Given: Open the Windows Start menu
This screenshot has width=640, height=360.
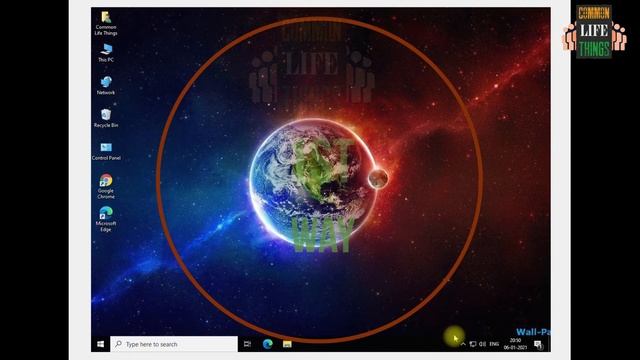Looking at the screenshot, I should tap(100, 344).
